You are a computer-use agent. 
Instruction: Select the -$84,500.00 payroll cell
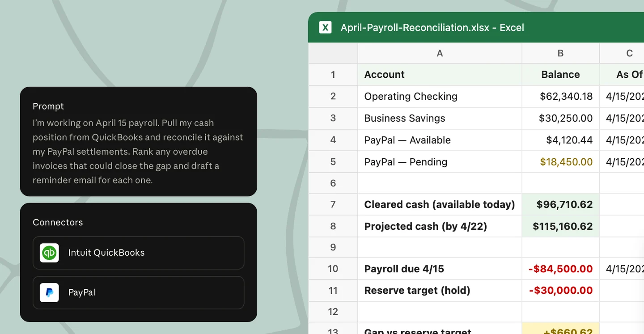pyautogui.click(x=560, y=269)
